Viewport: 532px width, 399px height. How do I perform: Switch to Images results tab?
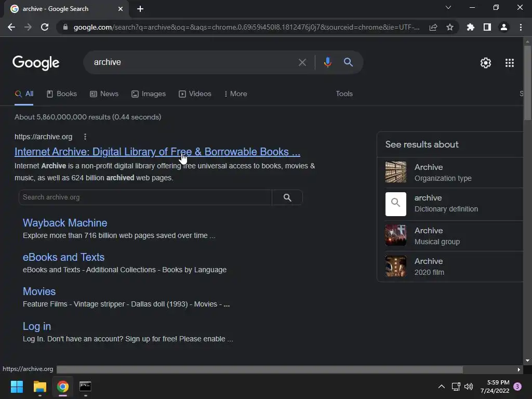(x=149, y=94)
